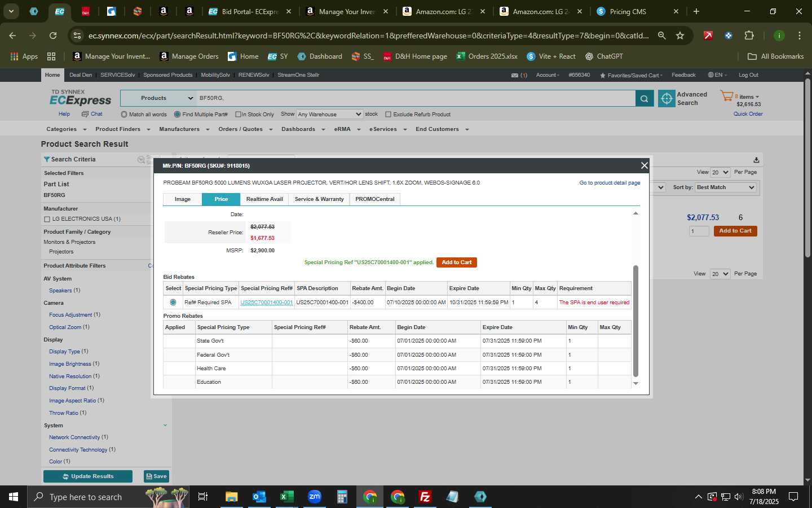
Task: Open Any Warehouse dropdown
Action: (330, 114)
